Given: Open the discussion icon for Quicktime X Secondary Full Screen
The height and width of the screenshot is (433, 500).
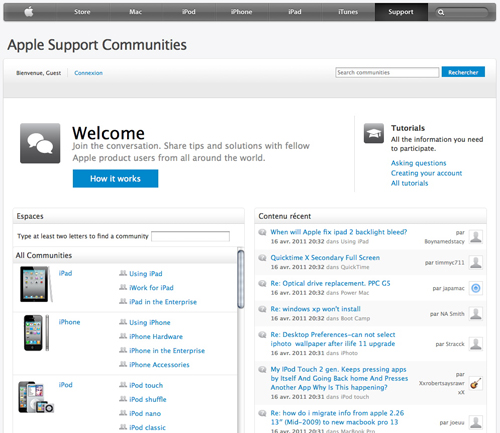Looking at the screenshot, I should 262,258.
